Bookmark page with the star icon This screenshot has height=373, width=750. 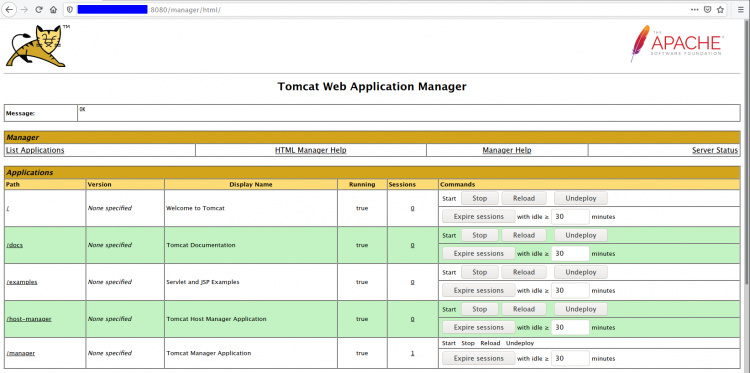[720, 10]
